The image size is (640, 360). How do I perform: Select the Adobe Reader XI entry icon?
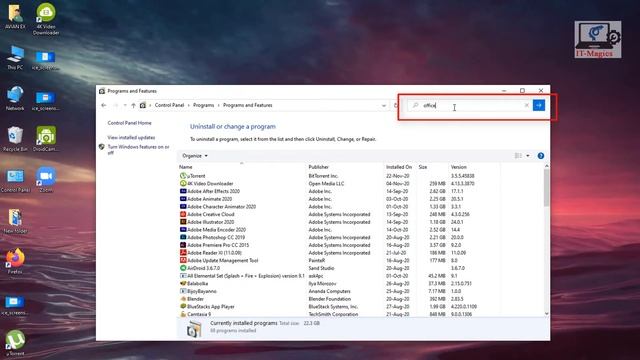(183, 253)
